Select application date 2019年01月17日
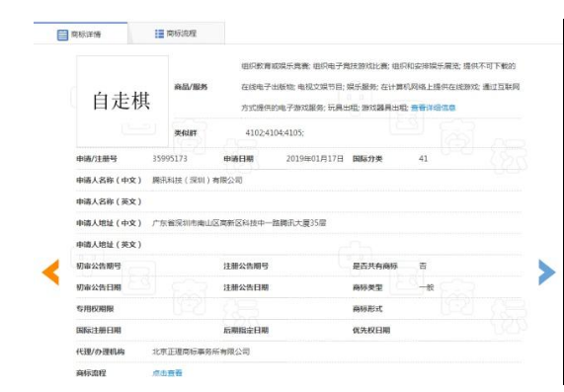The height and width of the screenshot is (392, 564). 315,159
